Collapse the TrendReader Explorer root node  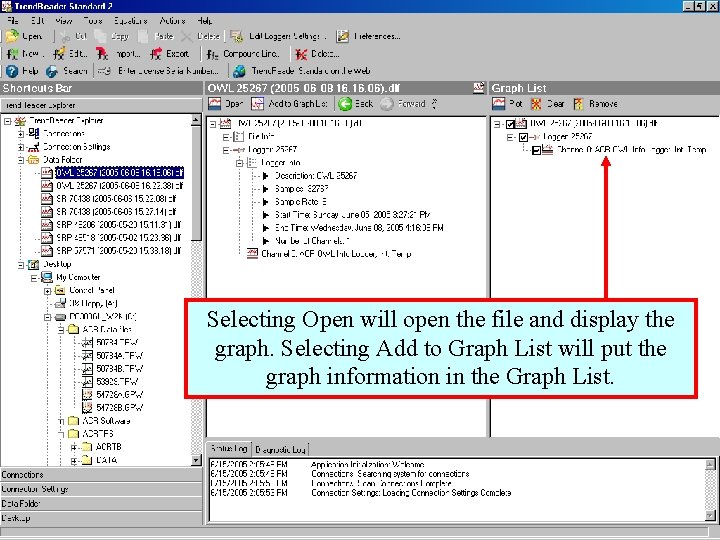(x=8, y=121)
